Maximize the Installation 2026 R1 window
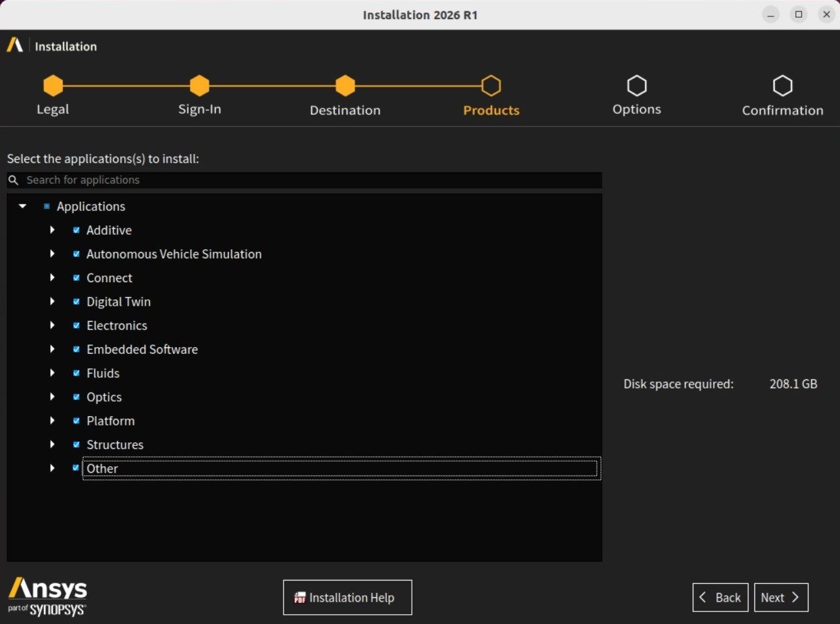 point(799,14)
